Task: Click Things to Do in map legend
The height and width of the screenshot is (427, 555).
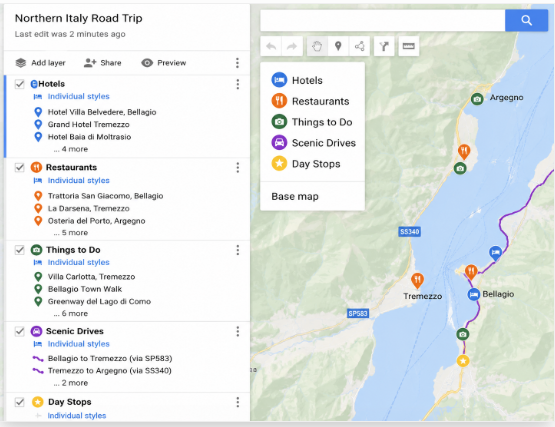Action: [x=312, y=122]
